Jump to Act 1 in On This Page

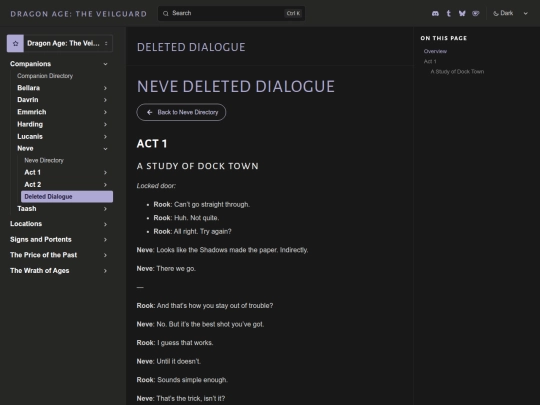pos(430,61)
